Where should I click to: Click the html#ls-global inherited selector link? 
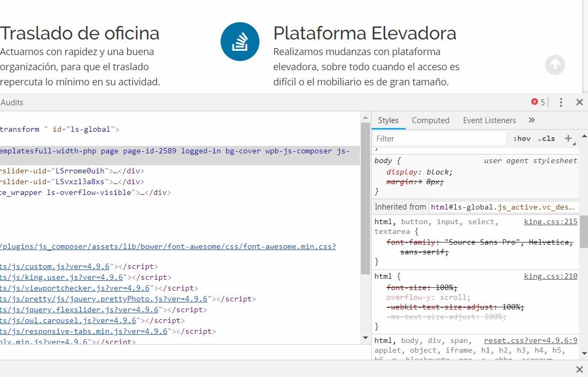coord(503,207)
